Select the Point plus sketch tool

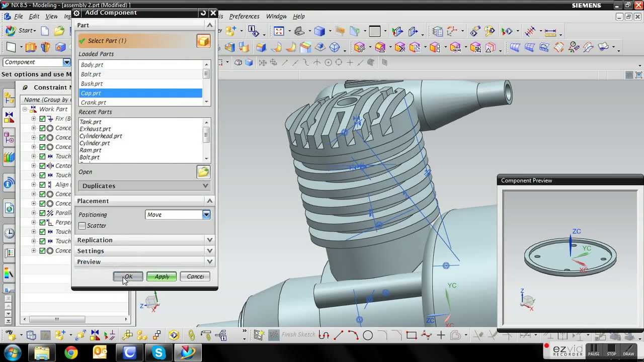click(x=441, y=335)
